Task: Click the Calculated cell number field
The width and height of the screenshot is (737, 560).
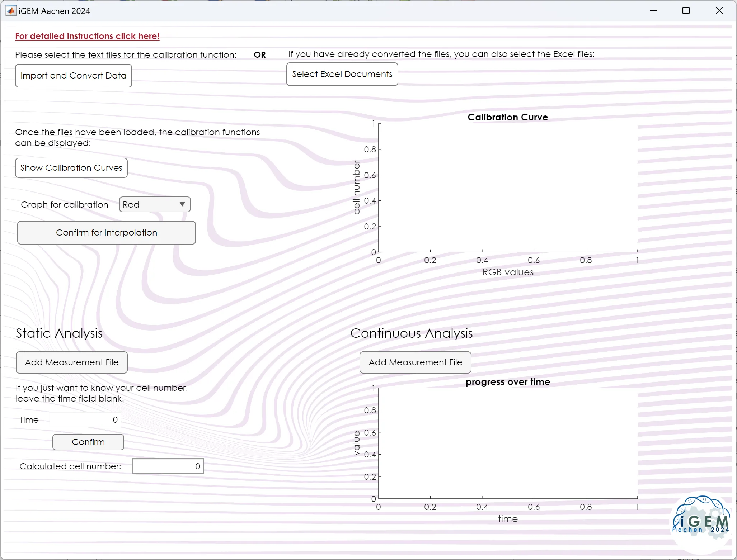Action: pos(168,466)
